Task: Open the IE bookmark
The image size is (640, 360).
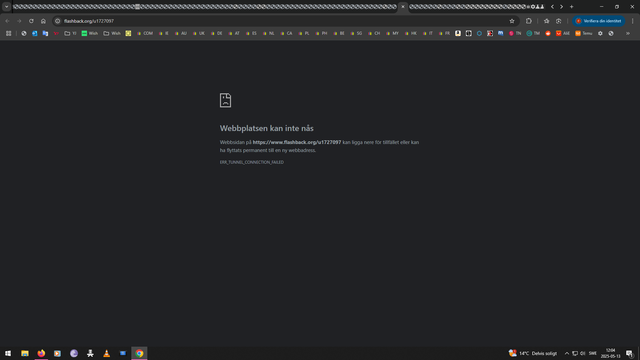Action: point(164,33)
